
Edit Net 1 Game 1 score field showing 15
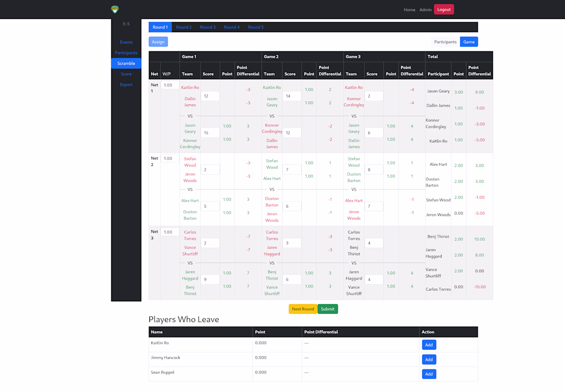pyautogui.click(x=210, y=133)
